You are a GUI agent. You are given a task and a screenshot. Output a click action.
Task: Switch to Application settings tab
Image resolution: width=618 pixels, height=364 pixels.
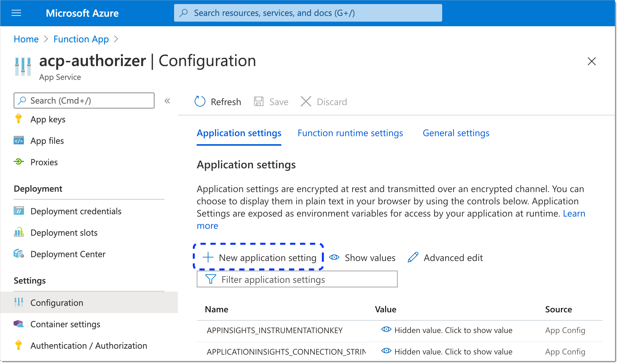[239, 133]
